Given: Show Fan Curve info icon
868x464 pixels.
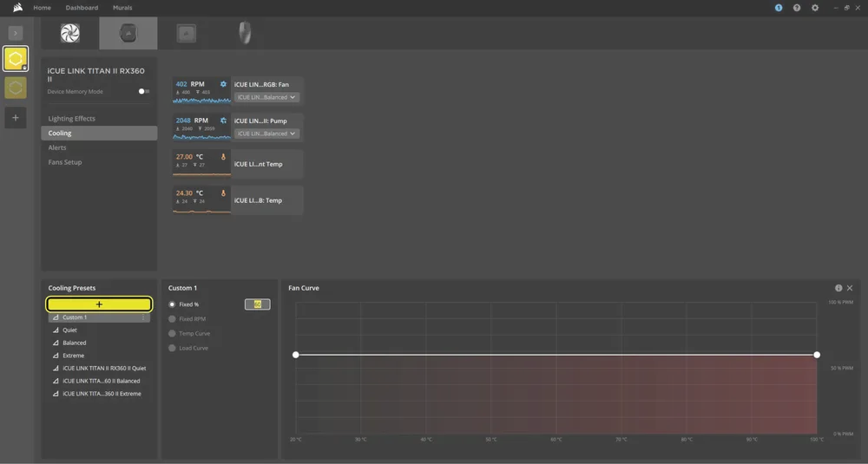Looking at the screenshot, I should pyautogui.click(x=838, y=288).
